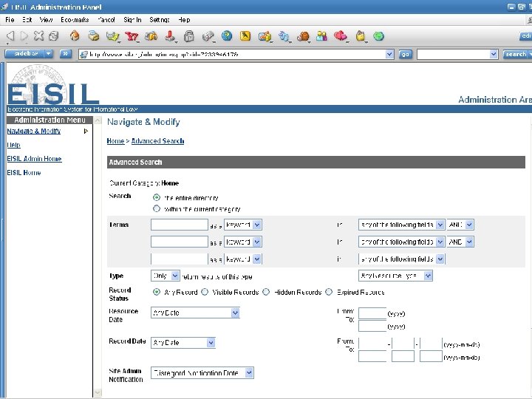Click the Home breadcrumb link
The height and width of the screenshot is (399, 532).
(115, 141)
